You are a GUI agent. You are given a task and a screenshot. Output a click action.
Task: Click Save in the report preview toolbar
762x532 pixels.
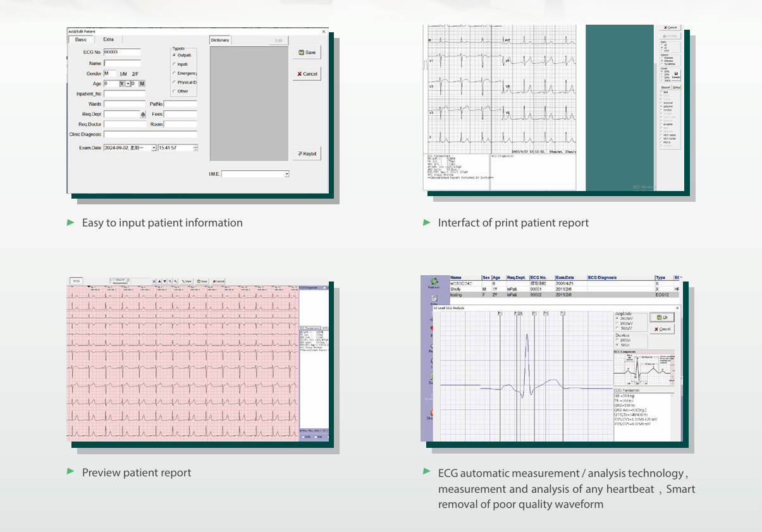pyautogui.click(x=202, y=281)
